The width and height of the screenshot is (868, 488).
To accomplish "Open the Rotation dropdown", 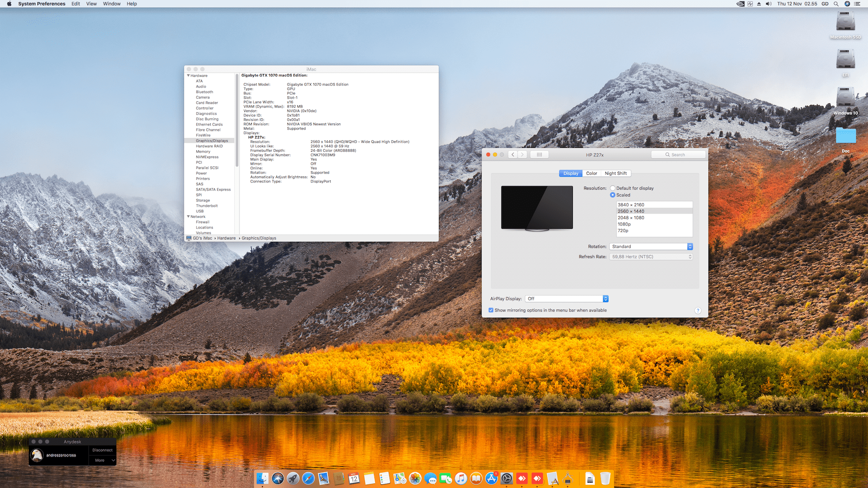I will (651, 247).
